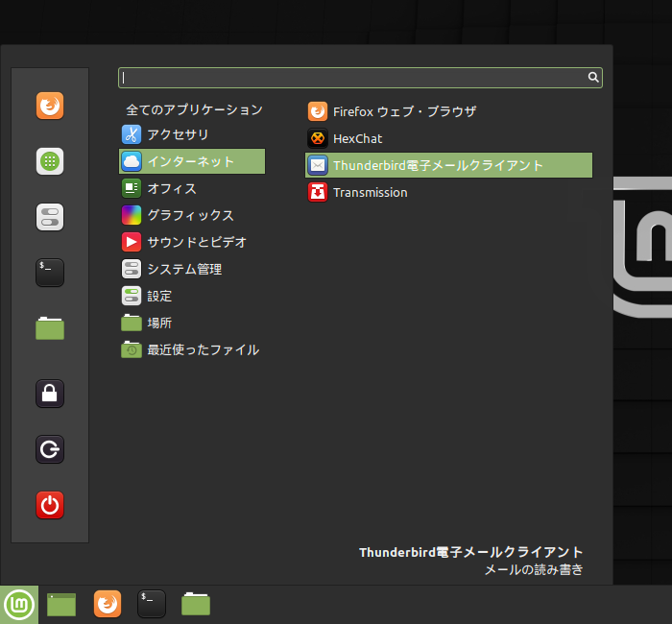
Task: Click the 場所 folder icon
Action: pyautogui.click(x=132, y=323)
